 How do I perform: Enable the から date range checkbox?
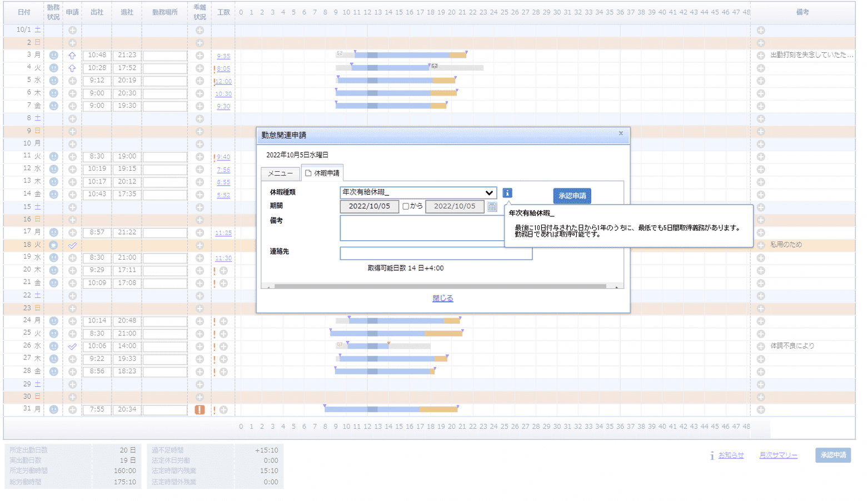tap(406, 206)
